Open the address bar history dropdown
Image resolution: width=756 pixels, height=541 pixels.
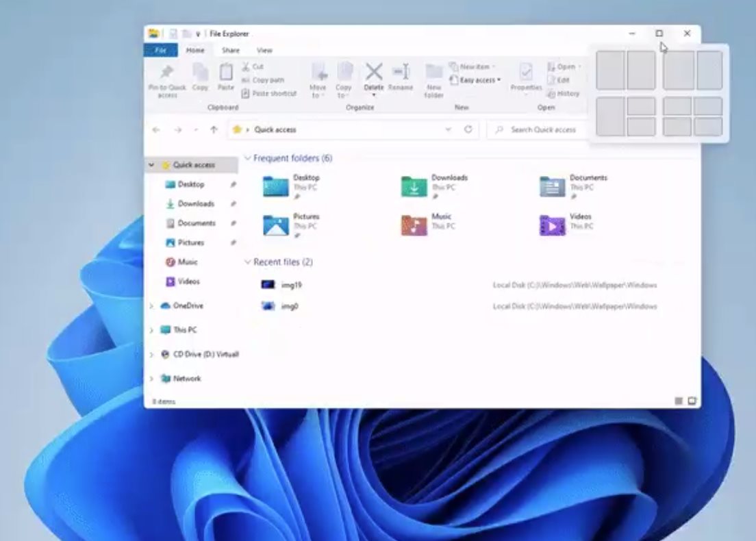(448, 129)
